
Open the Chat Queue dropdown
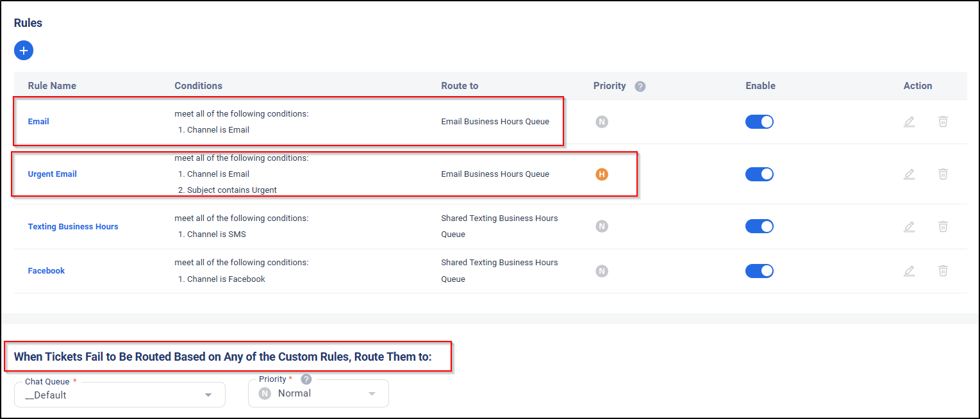[120, 395]
